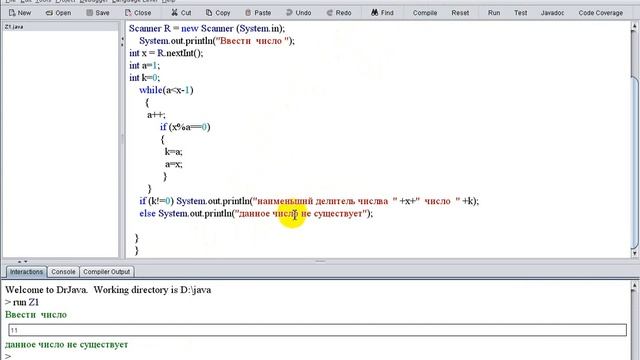The image size is (640, 360).
Task: Click the 'run Z1' command text
Action: [x=26, y=302]
